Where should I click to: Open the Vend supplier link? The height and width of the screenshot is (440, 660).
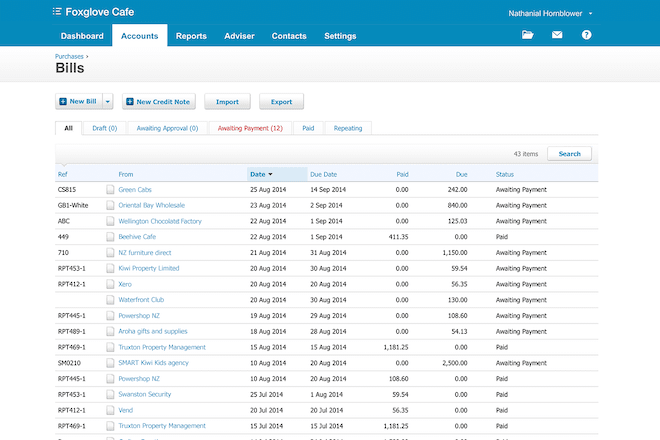tap(125, 410)
